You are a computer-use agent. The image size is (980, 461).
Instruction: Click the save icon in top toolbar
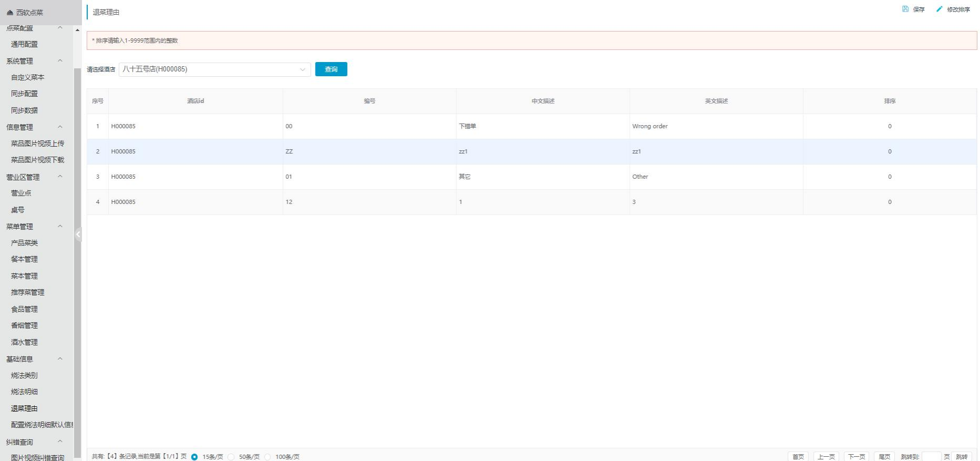(x=905, y=9)
